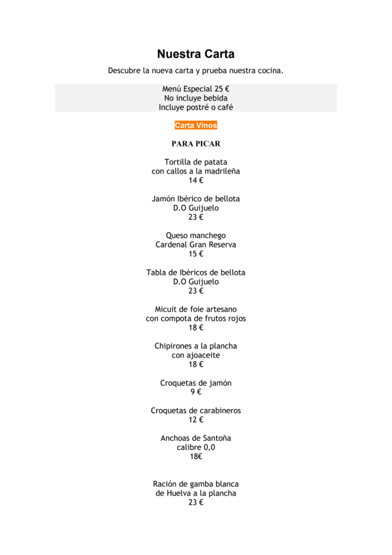Click the 'No incluye bebida' line
The image size is (392, 555).
[195, 98]
